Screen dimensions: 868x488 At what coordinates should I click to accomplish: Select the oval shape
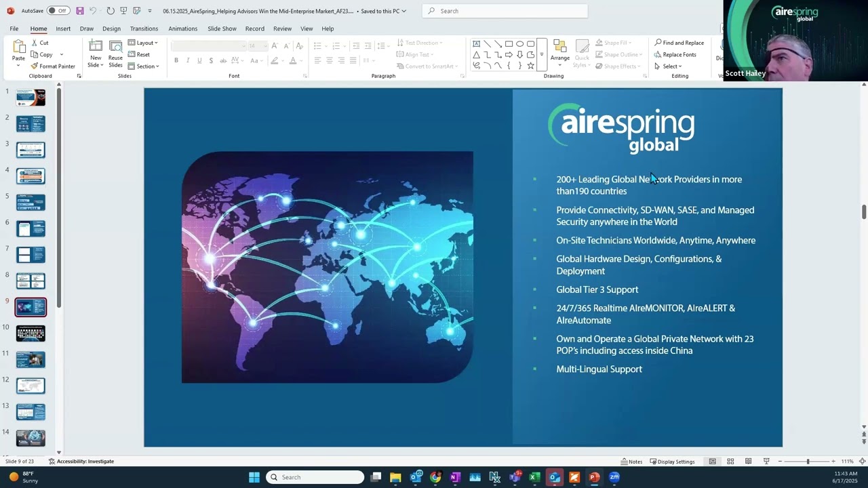[x=519, y=44]
